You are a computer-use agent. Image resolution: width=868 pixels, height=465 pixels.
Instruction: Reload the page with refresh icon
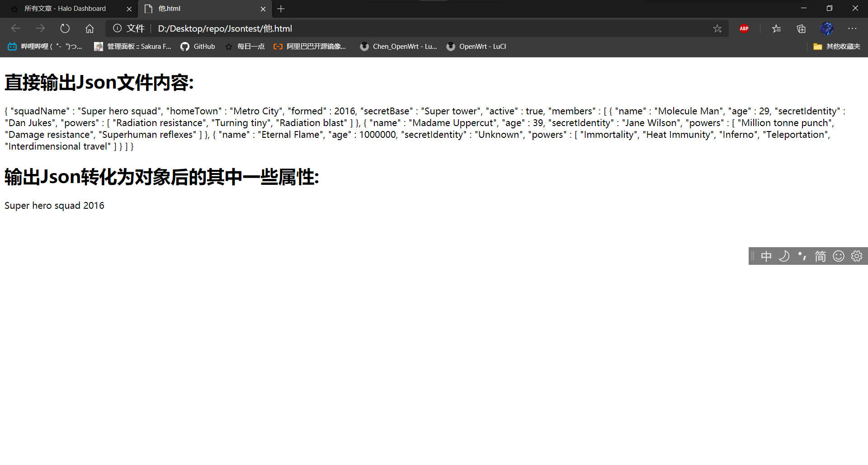click(x=65, y=28)
